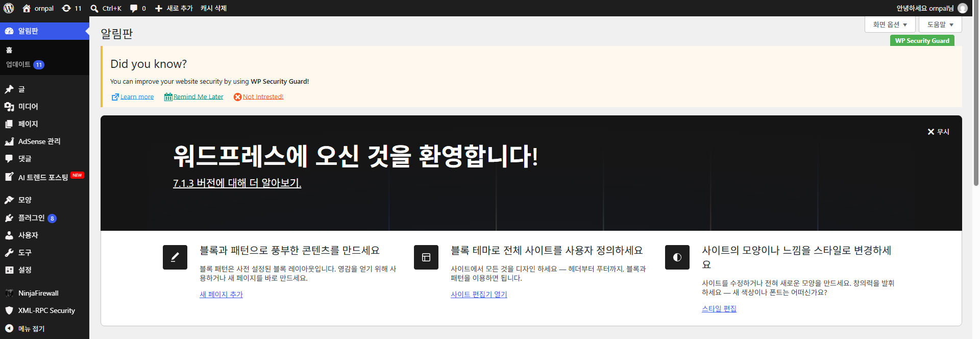Open the 댓글 comments sidebar icon
The height and width of the screenshot is (339, 980).
click(9, 159)
